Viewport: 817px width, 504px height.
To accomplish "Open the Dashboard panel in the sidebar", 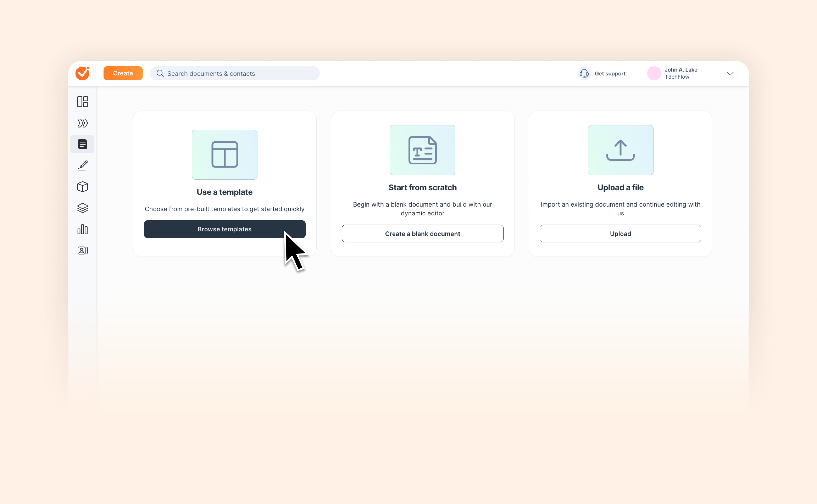I will click(82, 101).
